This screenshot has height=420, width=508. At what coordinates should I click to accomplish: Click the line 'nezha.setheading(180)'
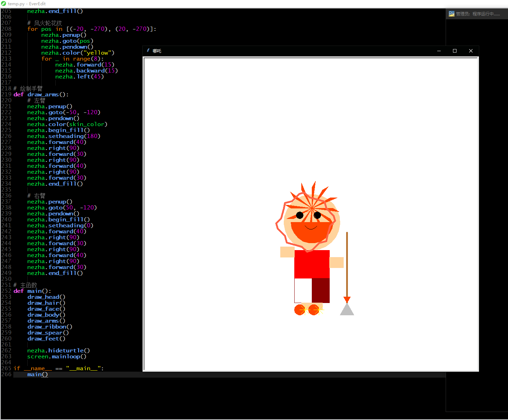(64, 136)
